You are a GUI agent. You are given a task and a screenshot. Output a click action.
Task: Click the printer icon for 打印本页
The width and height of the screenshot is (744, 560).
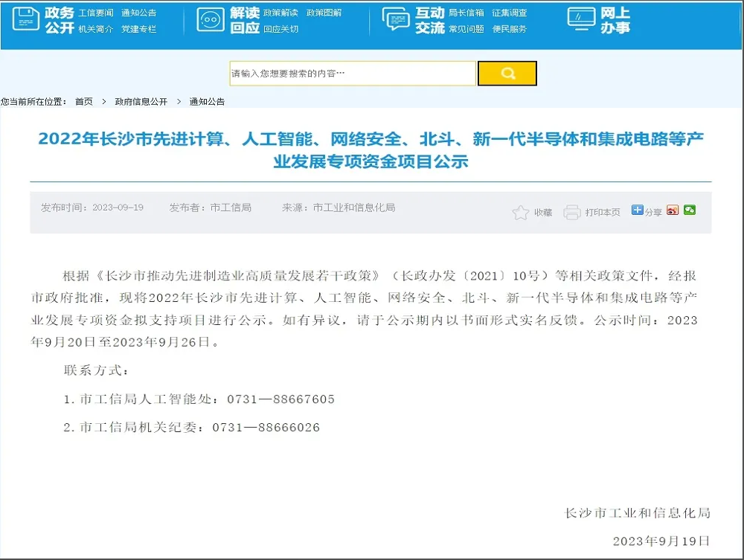point(571,213)
